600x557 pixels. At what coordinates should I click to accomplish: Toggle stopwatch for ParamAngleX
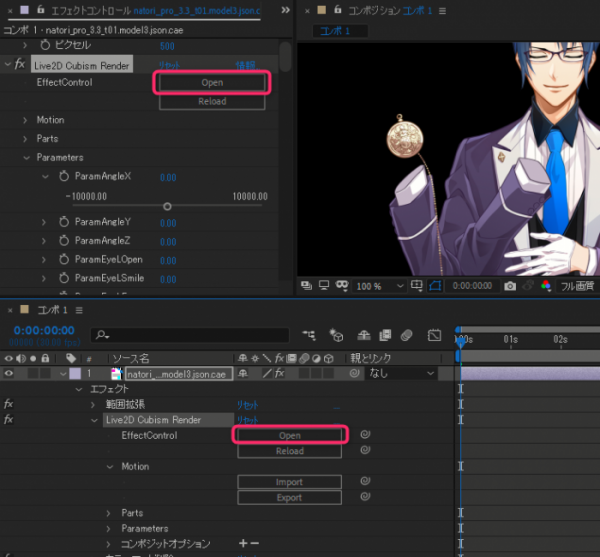pyautogui.click(x=64, y=176)
